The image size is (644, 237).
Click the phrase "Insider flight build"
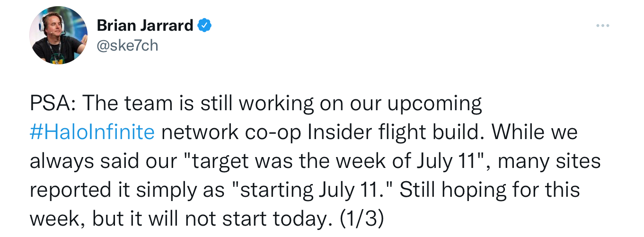click(397, 132)
